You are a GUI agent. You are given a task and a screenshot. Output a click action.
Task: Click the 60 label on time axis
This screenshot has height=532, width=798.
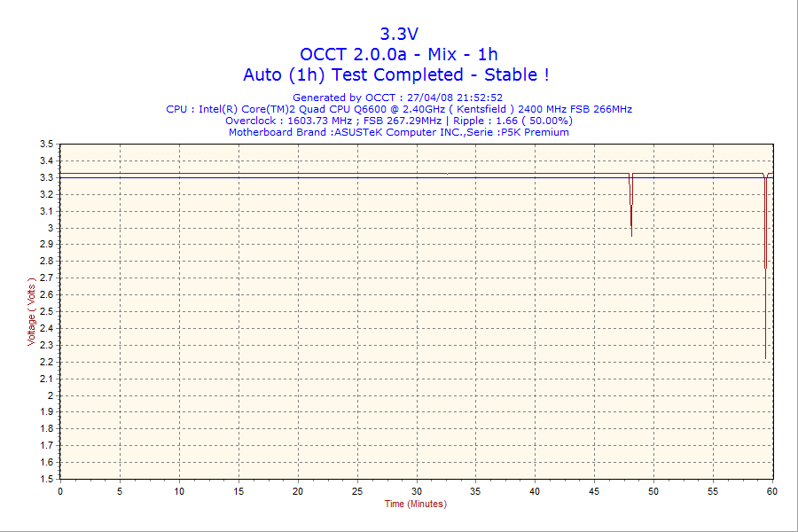tap(772, 491)
